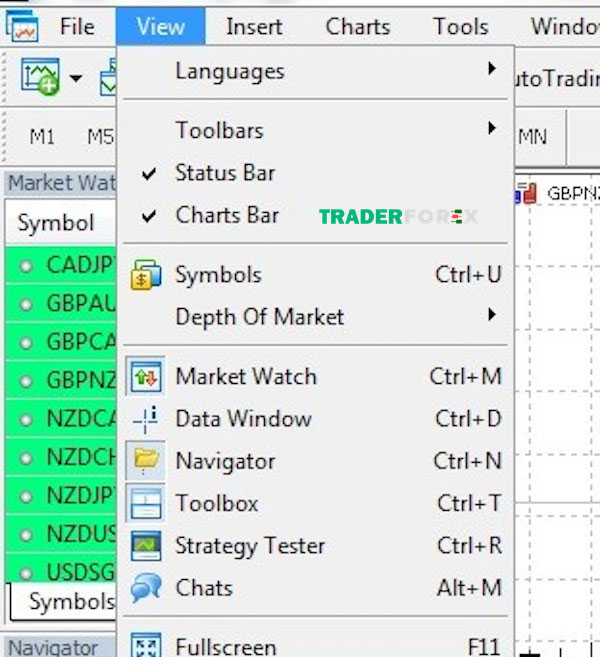Click the NZDCH row status dot
Viewport: 609px width, 657px height.
(x=26, y=459)
